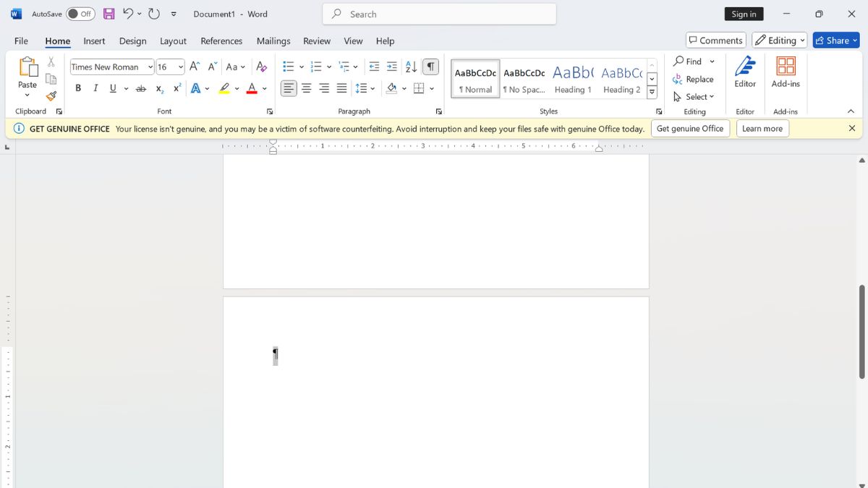The width and height of the screenshot is (868, 488).
Task: Apply superscript formatting
Action: click(x=177, y=88)
